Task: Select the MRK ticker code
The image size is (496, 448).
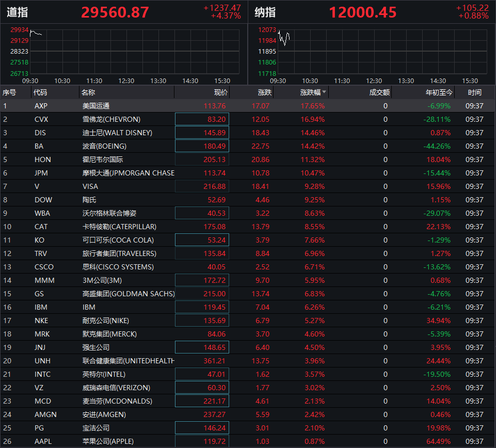Action: coord(42,334)
